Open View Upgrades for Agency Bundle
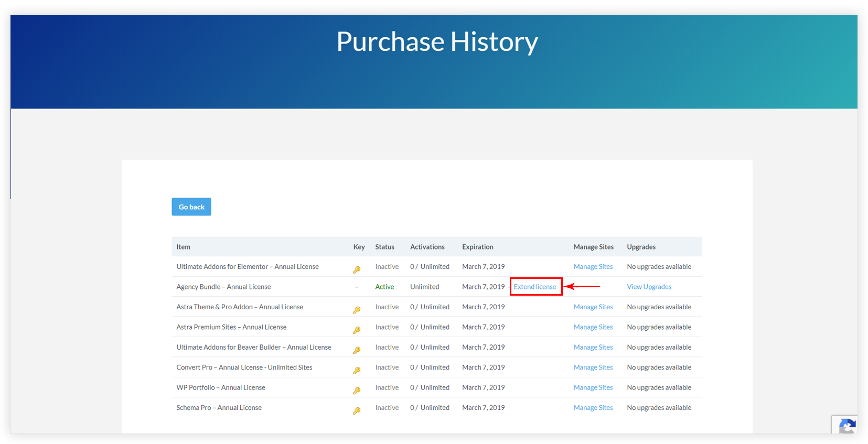 pos(649,287)
